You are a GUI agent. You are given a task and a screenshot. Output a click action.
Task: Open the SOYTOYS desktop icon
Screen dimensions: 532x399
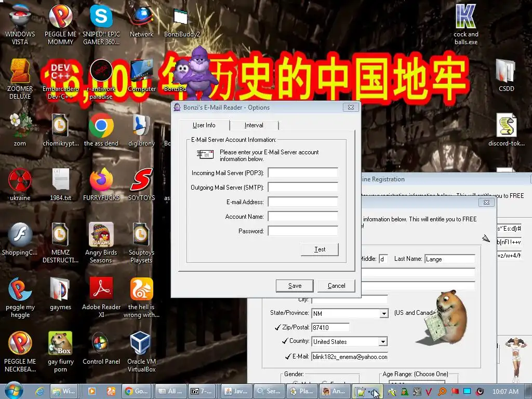tap(141, 184)
